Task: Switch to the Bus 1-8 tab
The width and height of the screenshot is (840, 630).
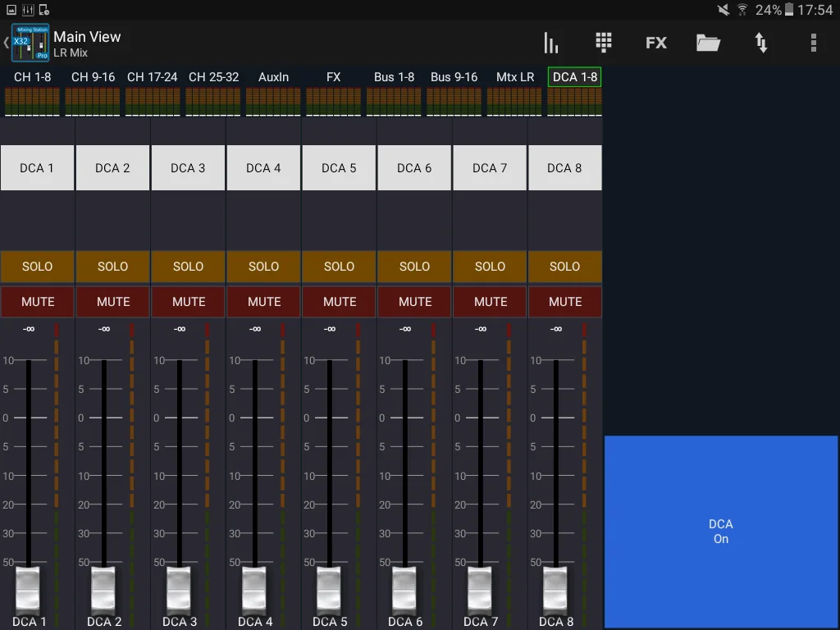Action: click(394, 76)
